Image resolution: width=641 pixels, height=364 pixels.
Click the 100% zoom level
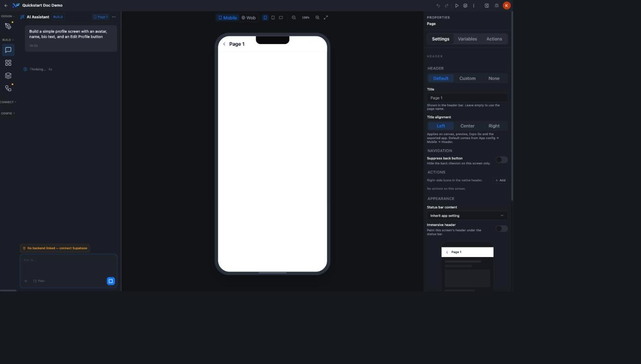pos(306,18)
